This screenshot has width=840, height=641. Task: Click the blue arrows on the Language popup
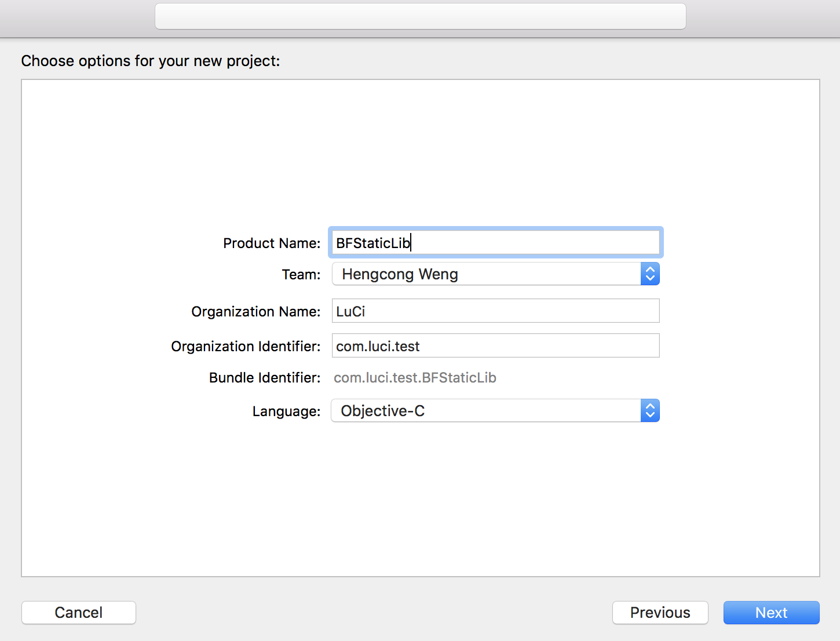[x=650, y=411]
